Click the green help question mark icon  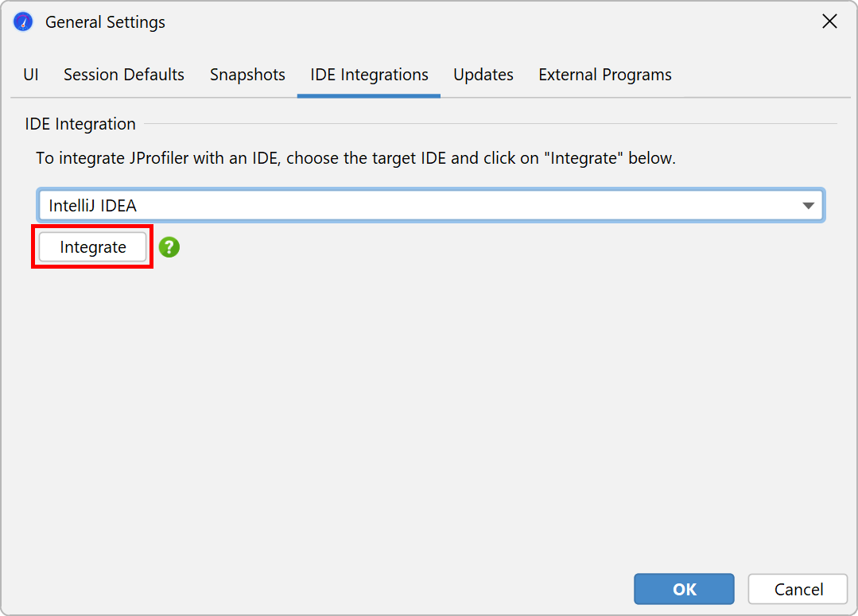(169, 247)
